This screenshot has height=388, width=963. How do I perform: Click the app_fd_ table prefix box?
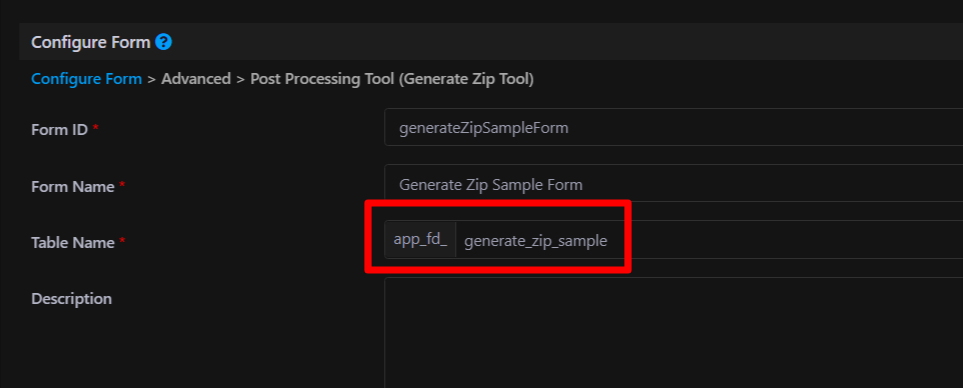421,240
